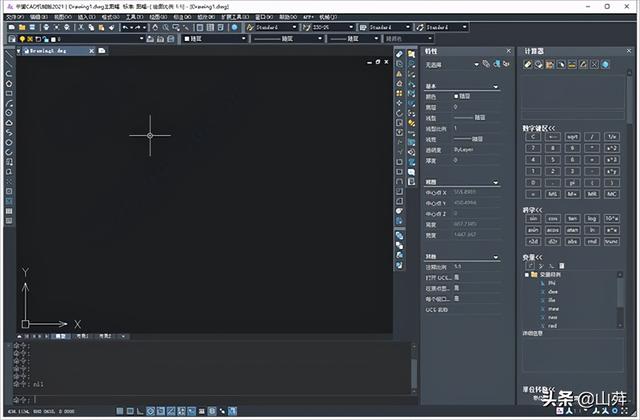This screenshot has height=420, width=640.
Task: Toggle grid display in status bar
Action: click(x=127, y=411)
